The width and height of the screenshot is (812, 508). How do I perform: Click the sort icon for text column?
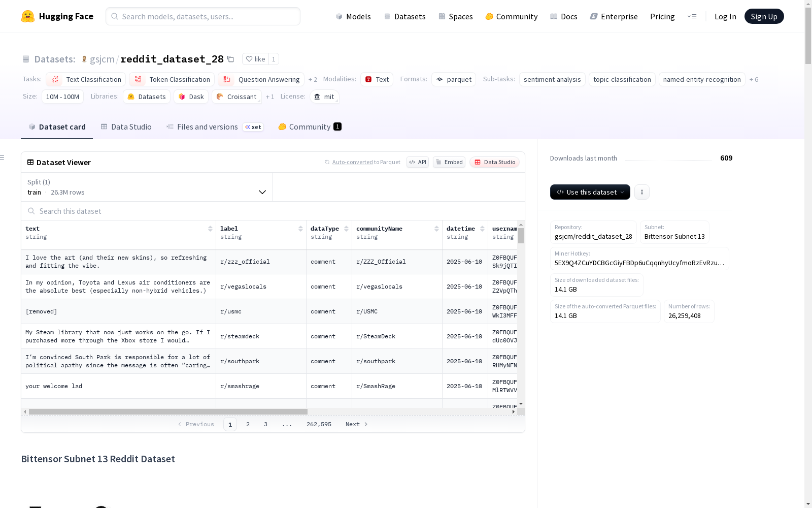point(210,229)
